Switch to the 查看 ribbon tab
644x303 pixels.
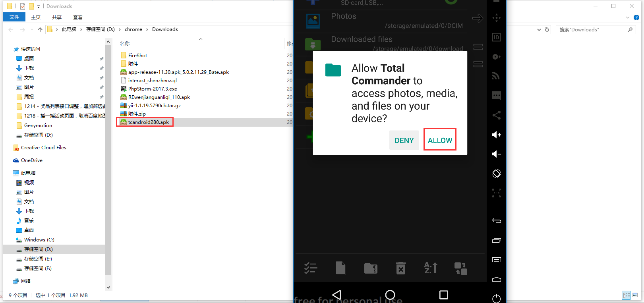click(78, 17)
